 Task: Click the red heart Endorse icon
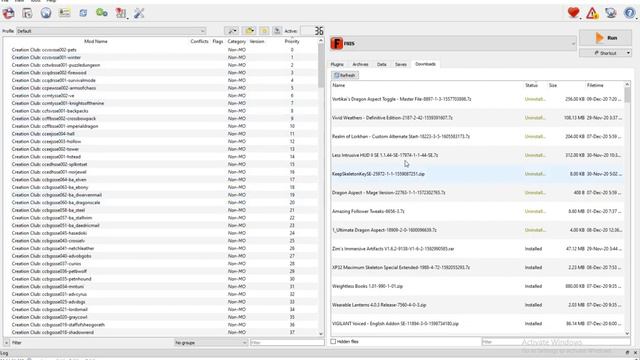pyautogui.click(x=573, y=13)
